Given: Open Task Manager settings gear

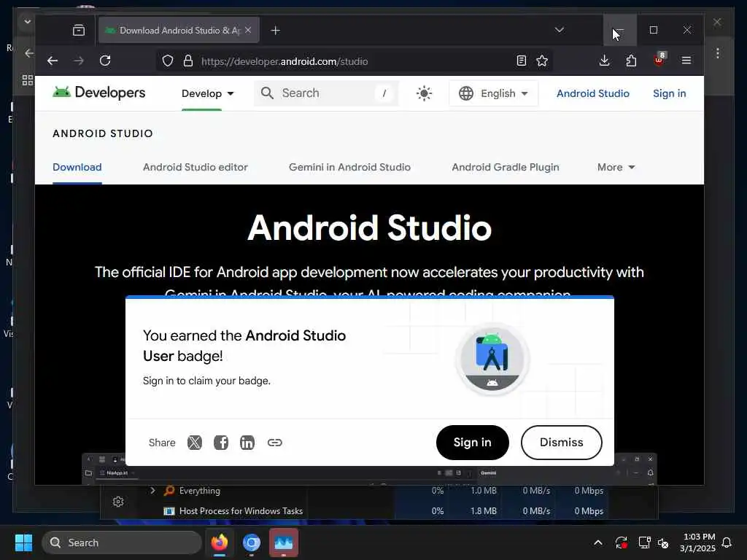Looking at the screenshot, I should pyautogui.click(x=118, y=502).
